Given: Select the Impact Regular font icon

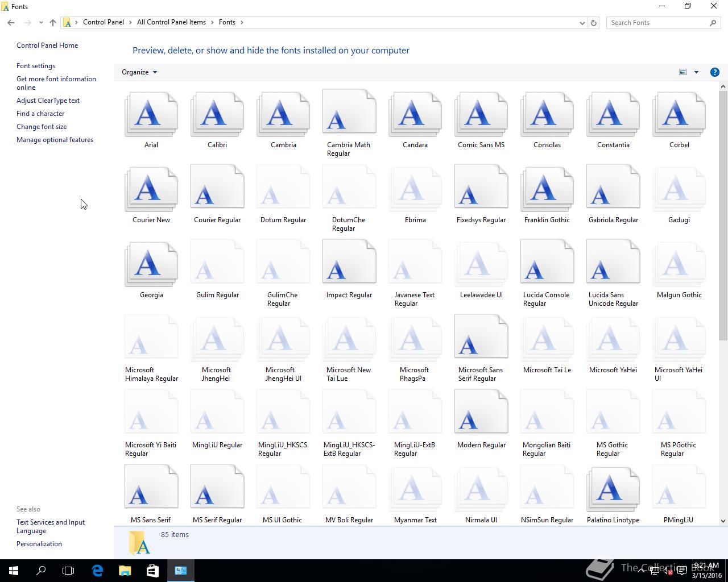Looking at the screenshot, I should 349,261.
